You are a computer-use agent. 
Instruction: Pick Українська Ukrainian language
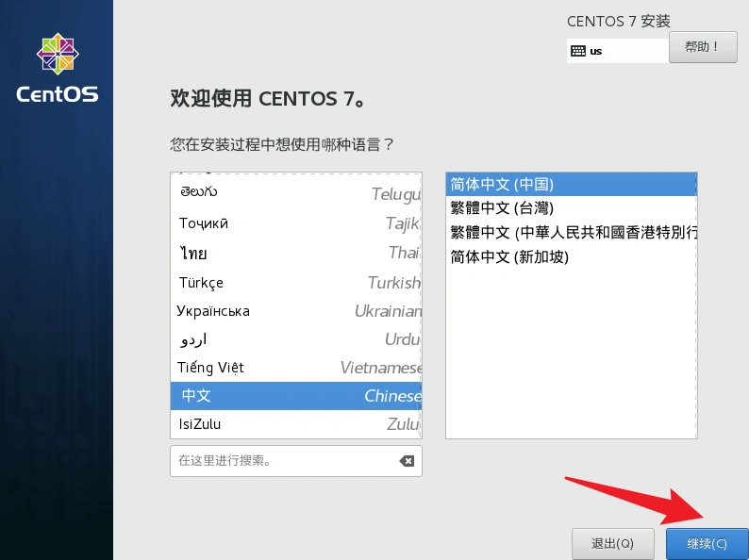tap(295, 310)
